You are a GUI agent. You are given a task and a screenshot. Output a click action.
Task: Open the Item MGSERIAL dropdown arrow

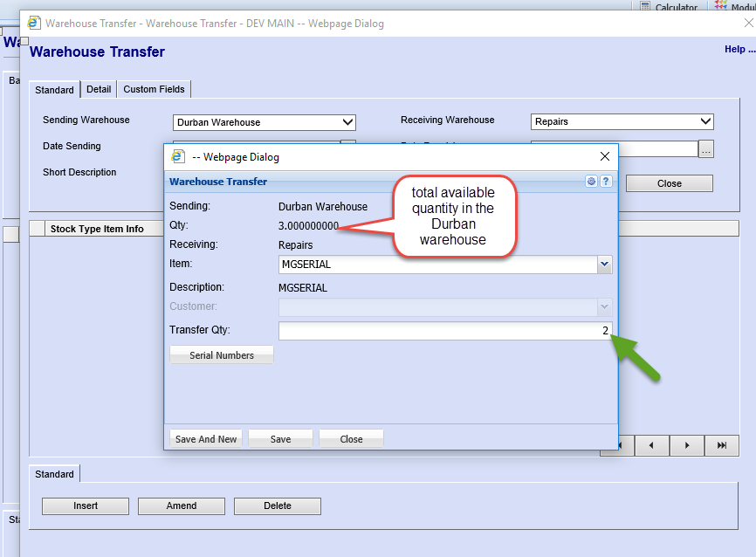coord(604,265)
